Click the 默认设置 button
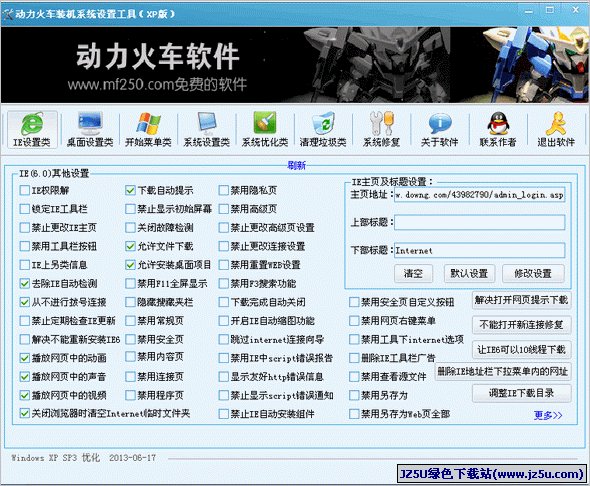This screenshot has width=590, height=486. pos(469,273)
